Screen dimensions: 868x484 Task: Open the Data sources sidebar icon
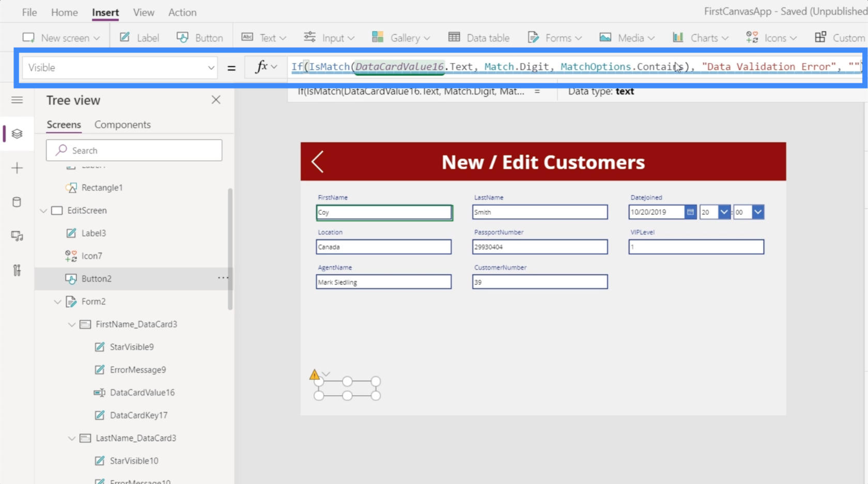click(x=17, y=202)
